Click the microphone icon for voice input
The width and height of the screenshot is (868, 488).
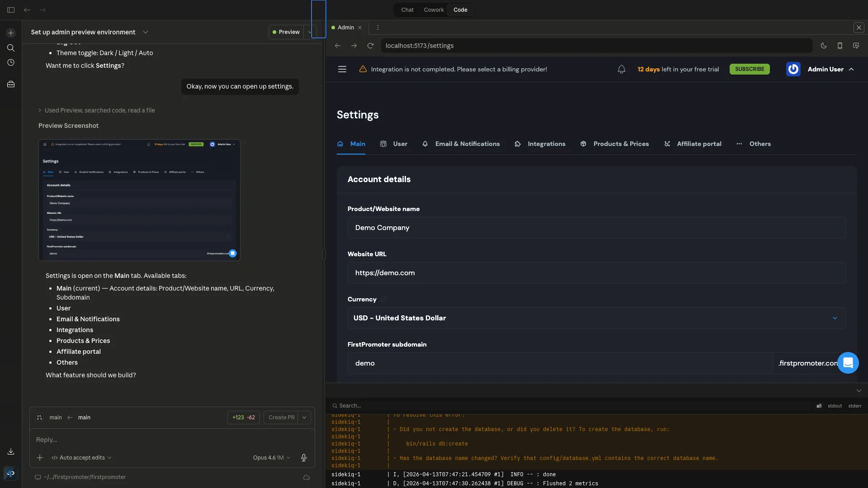point(303,458)
